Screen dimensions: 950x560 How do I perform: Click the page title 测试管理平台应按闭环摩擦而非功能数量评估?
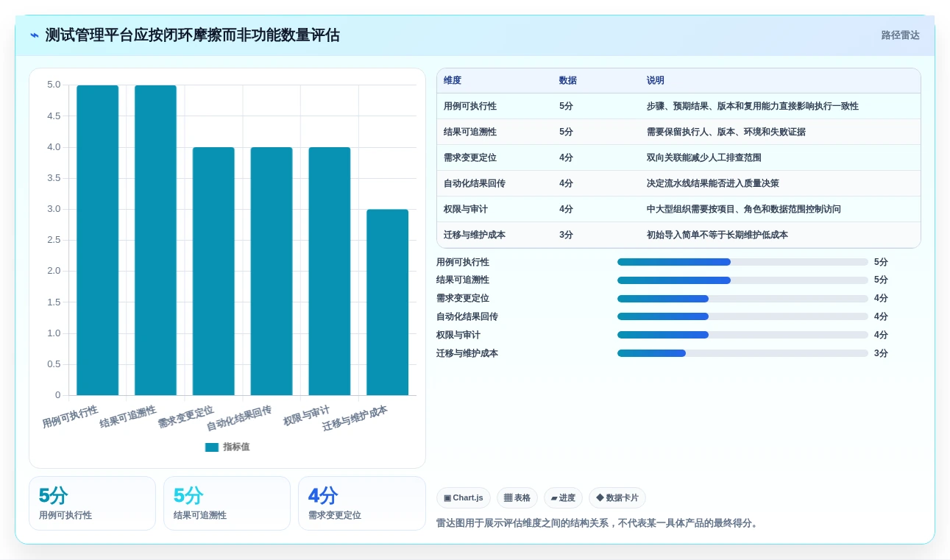coord(192,35)
